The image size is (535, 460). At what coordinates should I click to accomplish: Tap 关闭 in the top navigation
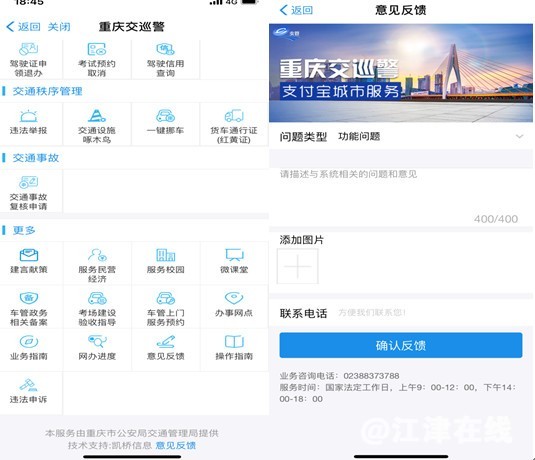pos(59,27)
